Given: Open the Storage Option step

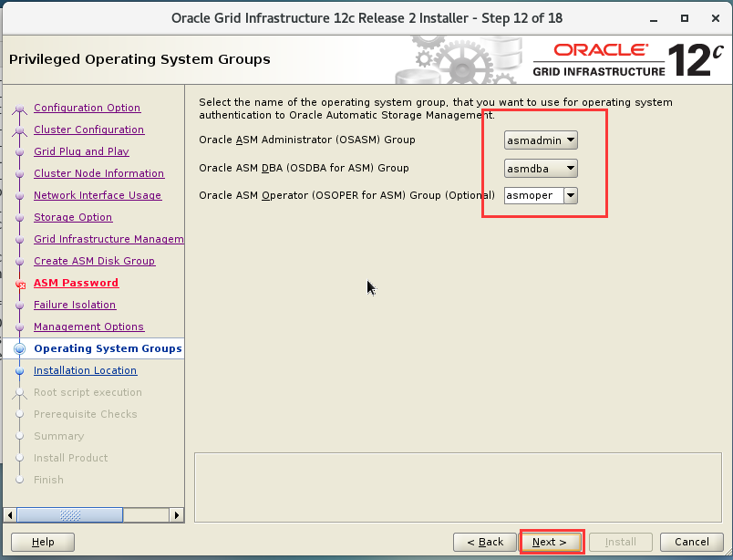Looking at the screenshot, I should (73, 217).
